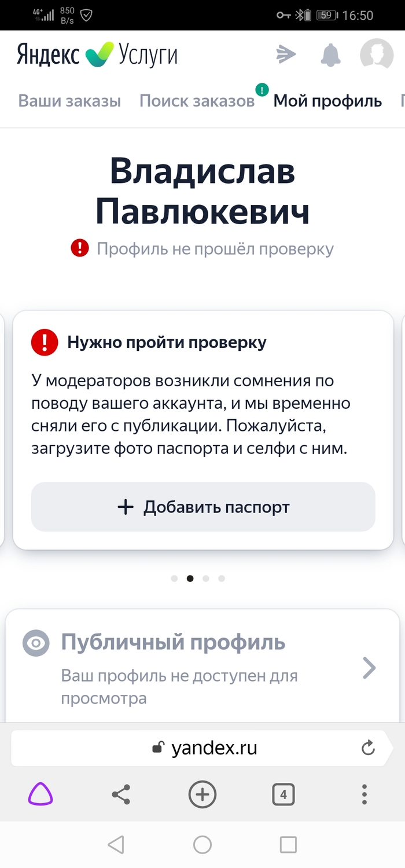The width and height of the screenshot is (405, 868).
Task: Switch to the "Ваши заказы" tab
Action: [x=69, y=101]
